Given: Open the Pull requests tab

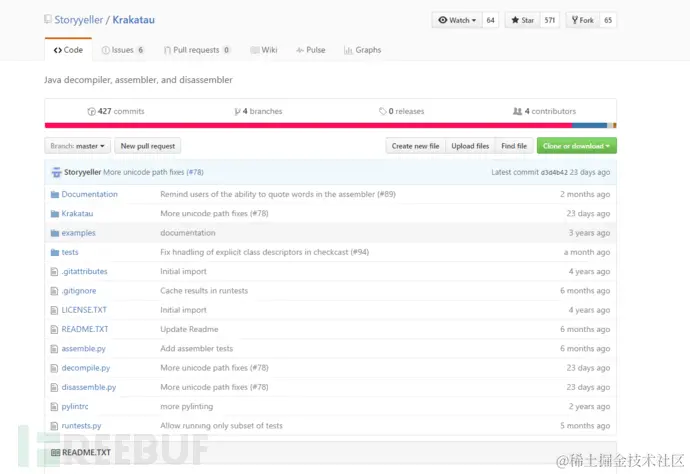Looking at the screenshot, I should point(197,50).
